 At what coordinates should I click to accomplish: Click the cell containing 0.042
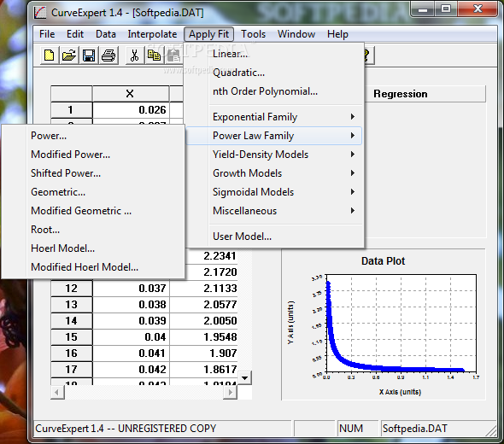[131, 370]
